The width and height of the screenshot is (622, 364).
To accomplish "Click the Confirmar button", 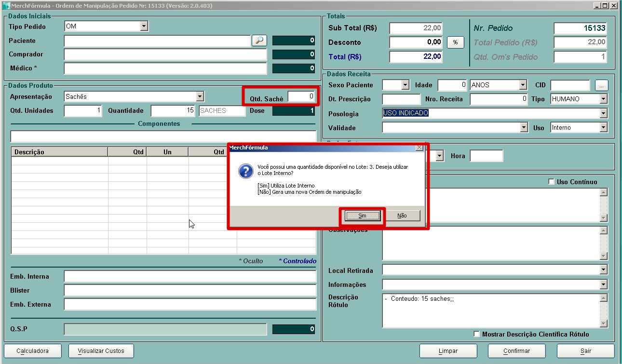I will 516,351.
